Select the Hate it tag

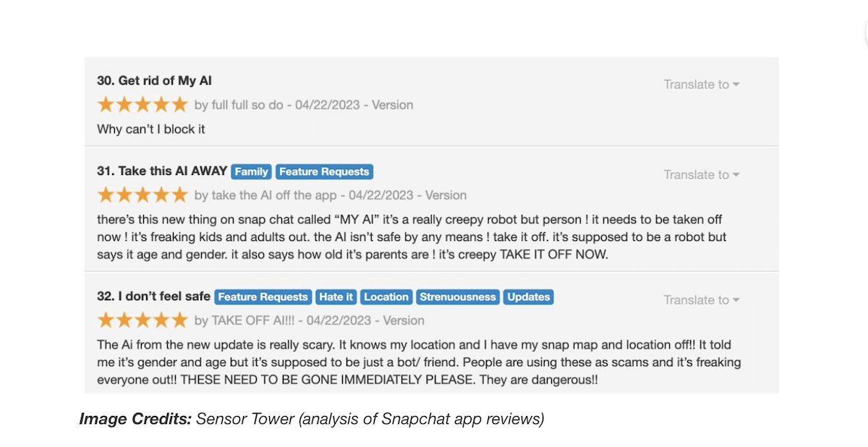click(336, 297)
